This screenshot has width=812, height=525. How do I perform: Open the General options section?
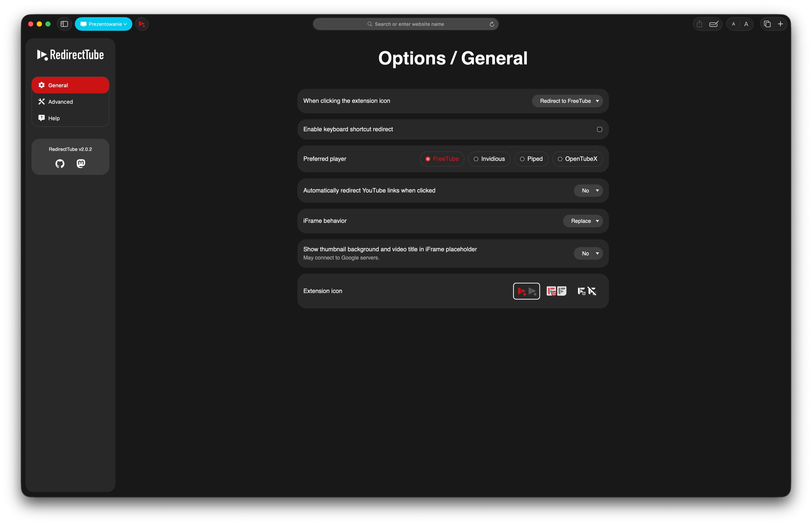click(70, 85)
